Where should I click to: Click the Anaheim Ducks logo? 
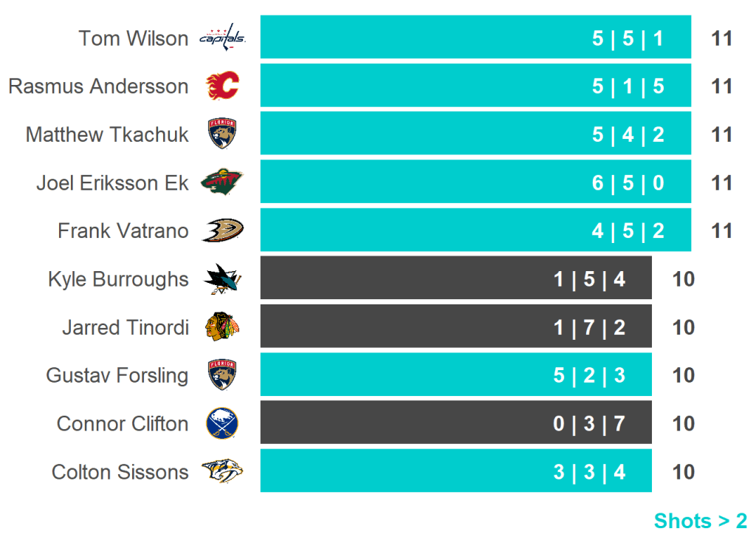coord(222,230)
